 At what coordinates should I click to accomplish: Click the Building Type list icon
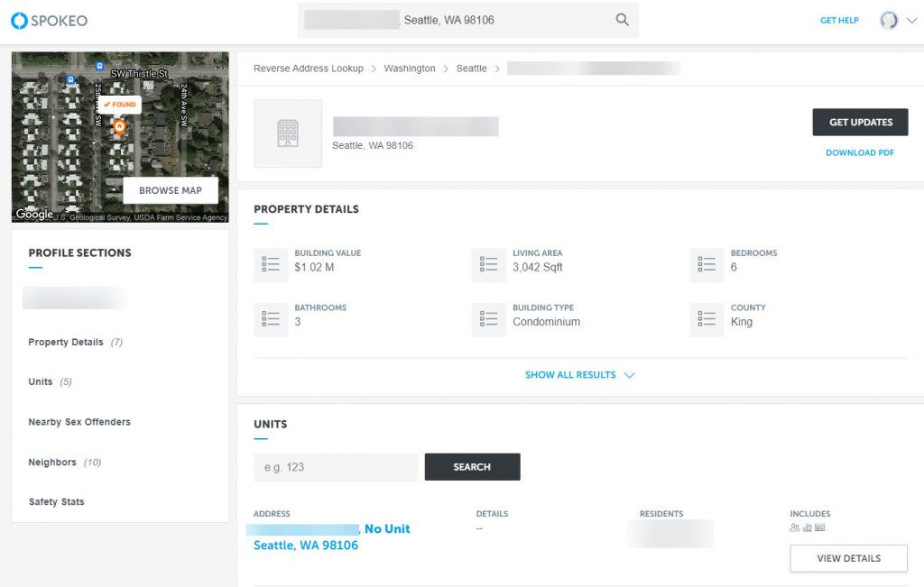[x=488, y=320]
